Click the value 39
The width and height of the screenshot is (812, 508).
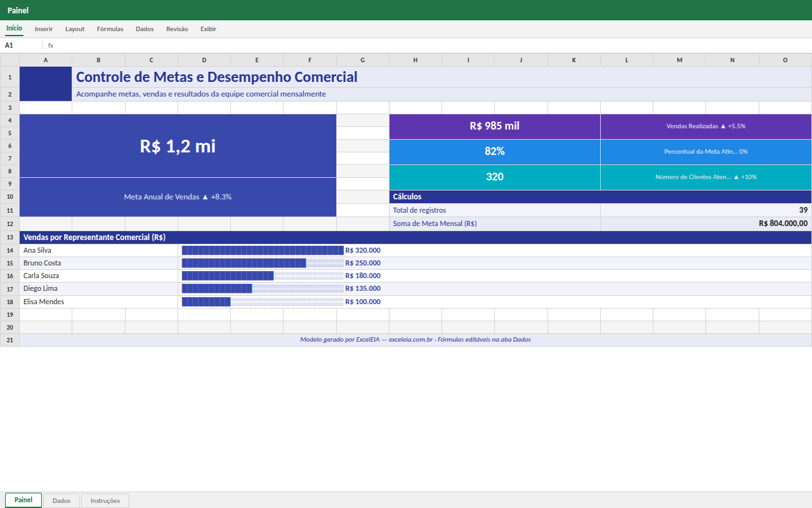click(x=706, y=210)
